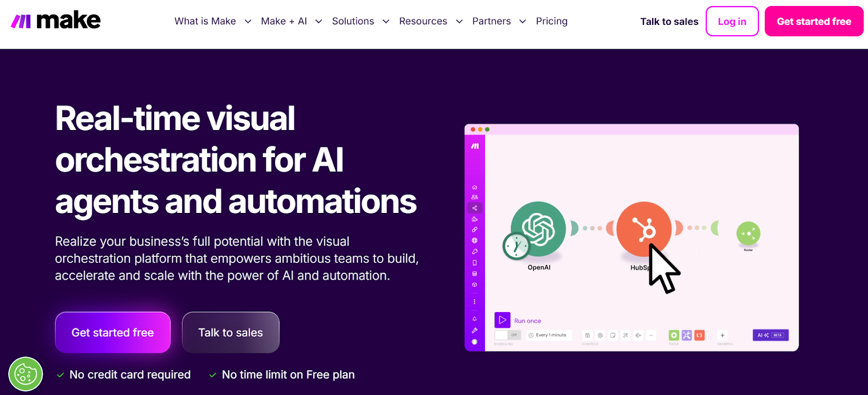This screenshot has height=395, width=868.
Task: Click the plus icon under Favorites
Action: click(x=723, y=335)
